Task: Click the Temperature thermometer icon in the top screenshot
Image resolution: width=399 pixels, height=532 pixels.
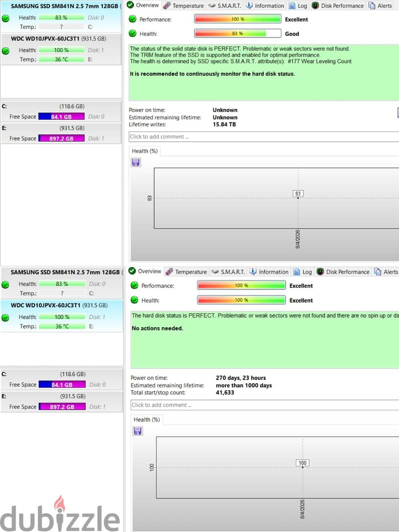Action: point(167,5)
